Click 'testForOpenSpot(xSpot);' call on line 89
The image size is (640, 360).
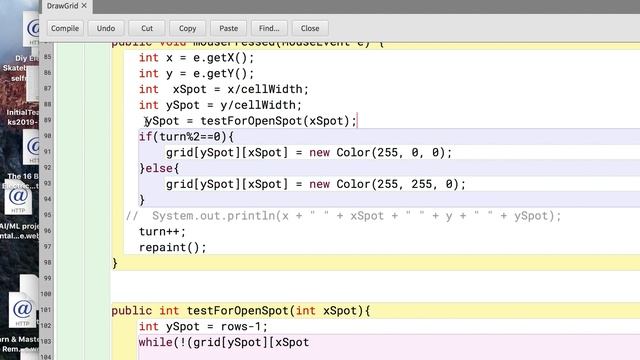point(278,121)
